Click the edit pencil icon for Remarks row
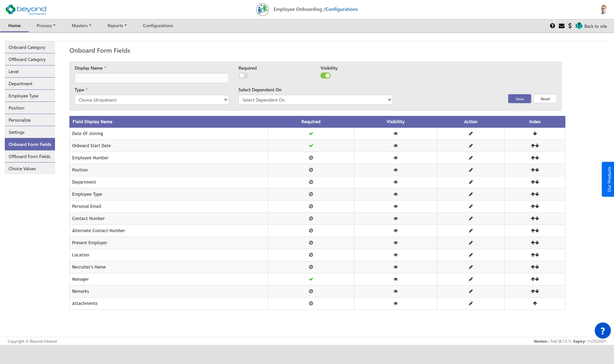614x364 pixels. [x=471, y=291]
